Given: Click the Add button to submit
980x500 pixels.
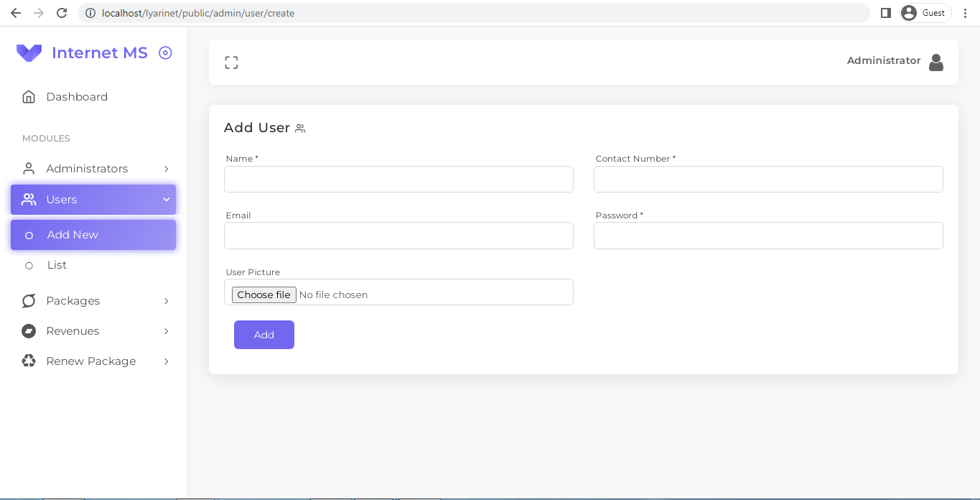Looking at the screenshot, I should [263, 334].
